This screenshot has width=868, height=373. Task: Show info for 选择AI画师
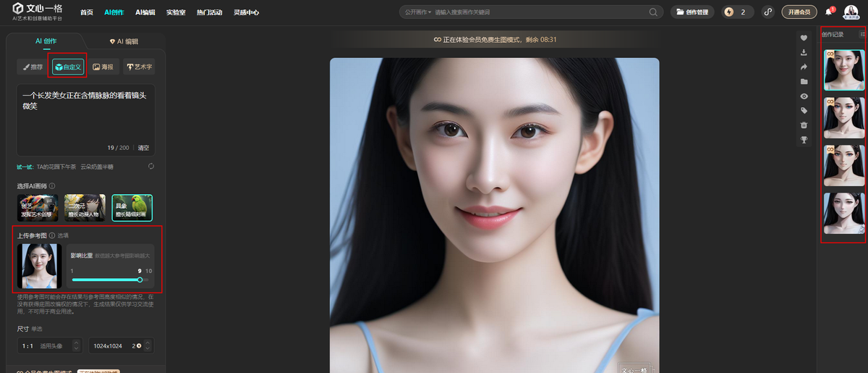point(51,185)
